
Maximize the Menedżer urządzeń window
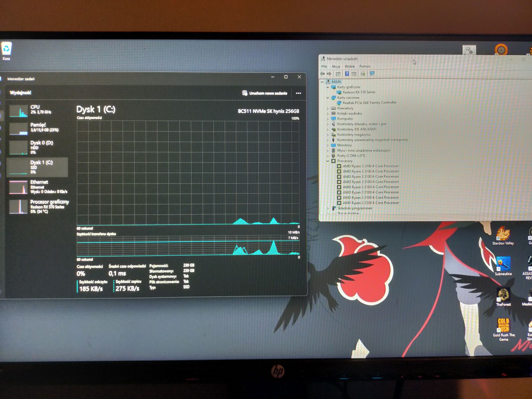click(x=523, y=60)
